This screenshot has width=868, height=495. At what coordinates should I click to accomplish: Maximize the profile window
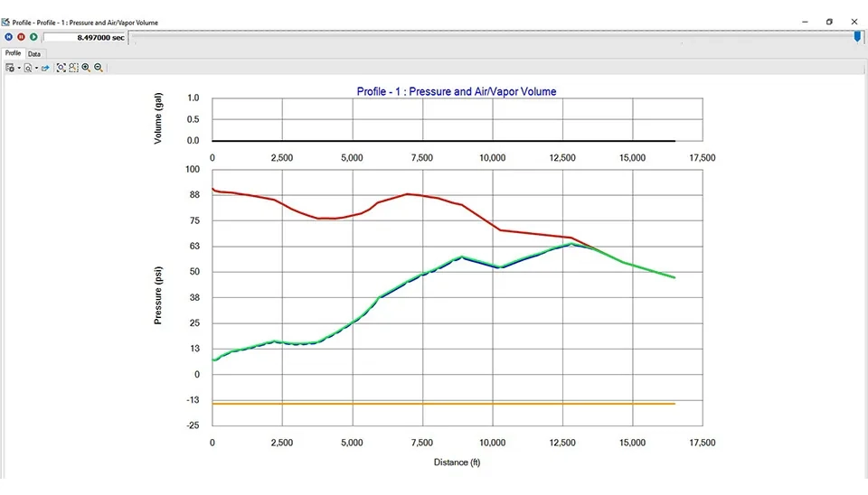pos(829,22)
